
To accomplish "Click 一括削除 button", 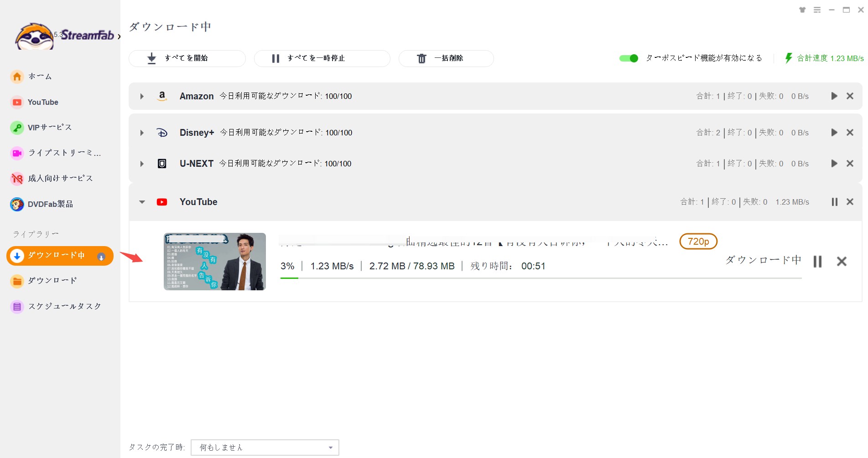I will tap(446, 58).
